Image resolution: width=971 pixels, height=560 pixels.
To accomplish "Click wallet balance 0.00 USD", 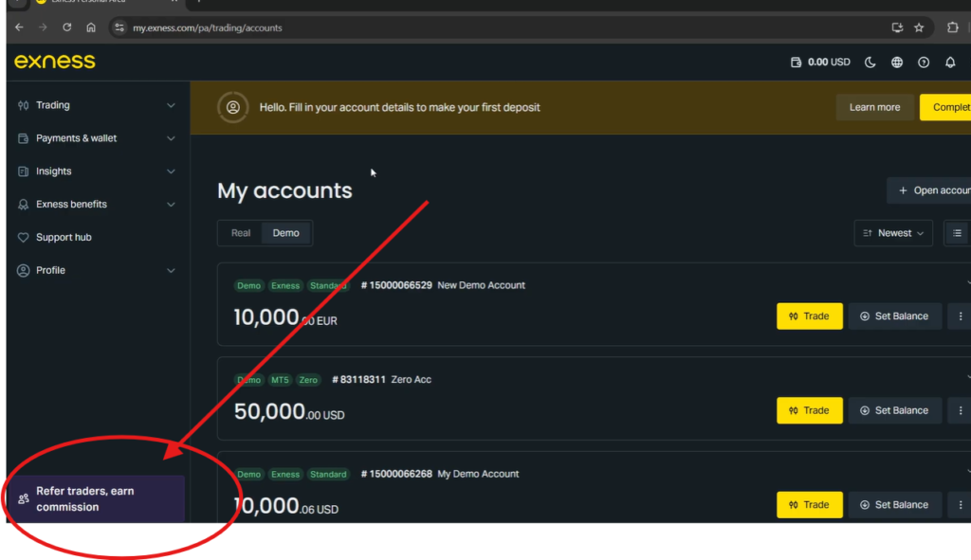I will click(x=820, y=62).
